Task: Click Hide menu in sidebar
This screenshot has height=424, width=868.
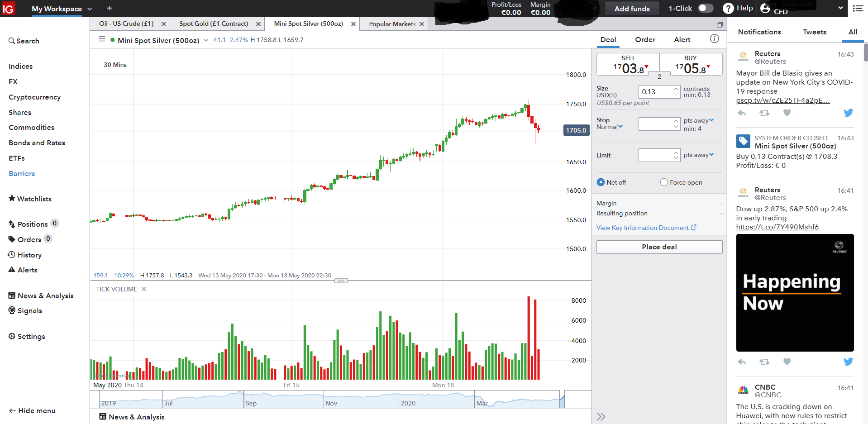Action: pos(32,410)
